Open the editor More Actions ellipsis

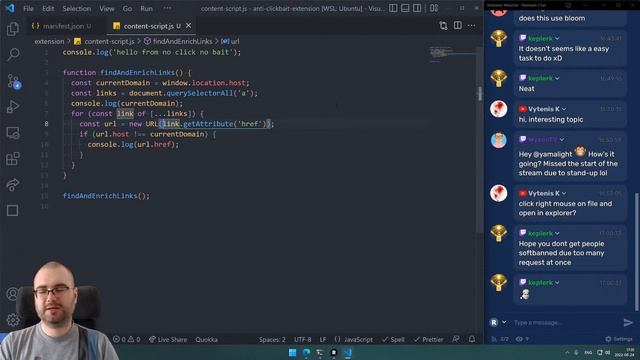point(471,25)
